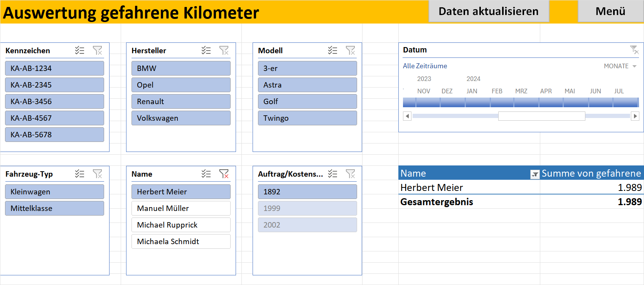This screenshot has width=644, height=285.
Task: Select MAI in Datum timeline
Action: click(575, 102)
